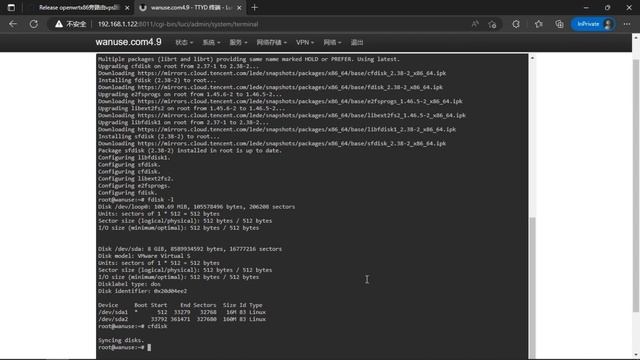Expand the 服务 dropdown menu
This screenshot has width=640, height=360.
pos(238,42)
